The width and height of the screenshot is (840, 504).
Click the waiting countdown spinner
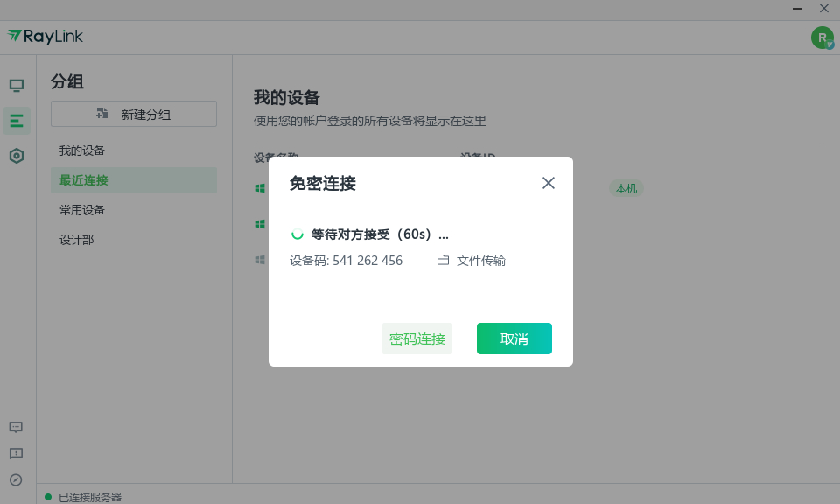[297, 234]
